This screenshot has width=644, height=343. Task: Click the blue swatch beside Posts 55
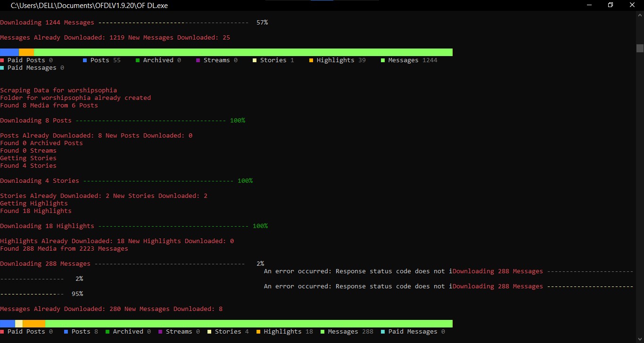tap(85, 60)
